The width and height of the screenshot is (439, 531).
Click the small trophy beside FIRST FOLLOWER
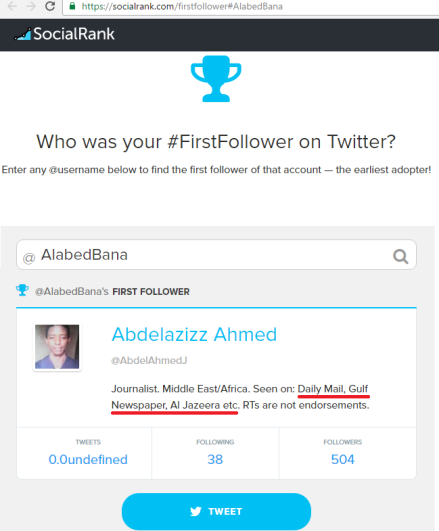(22, 290)
